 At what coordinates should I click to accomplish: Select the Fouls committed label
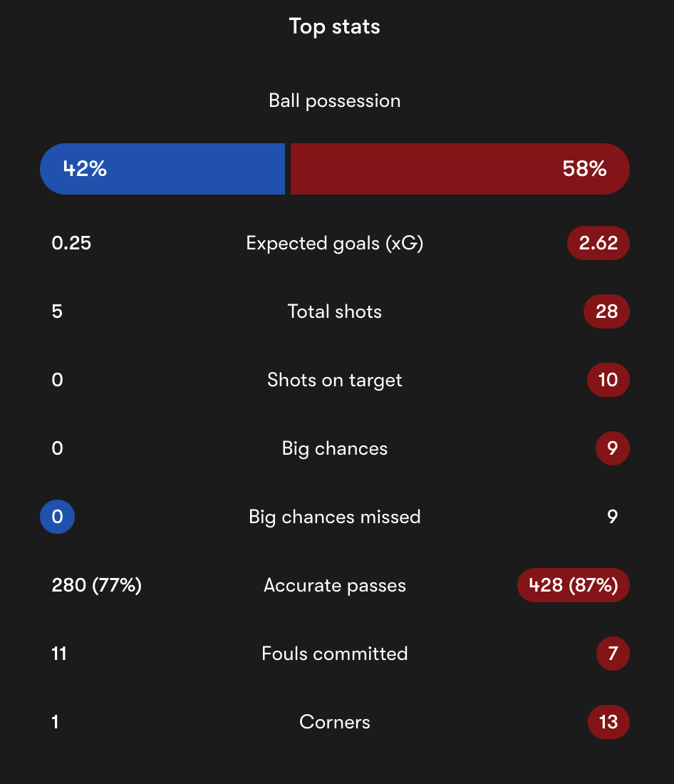click(x=334, y=654)
